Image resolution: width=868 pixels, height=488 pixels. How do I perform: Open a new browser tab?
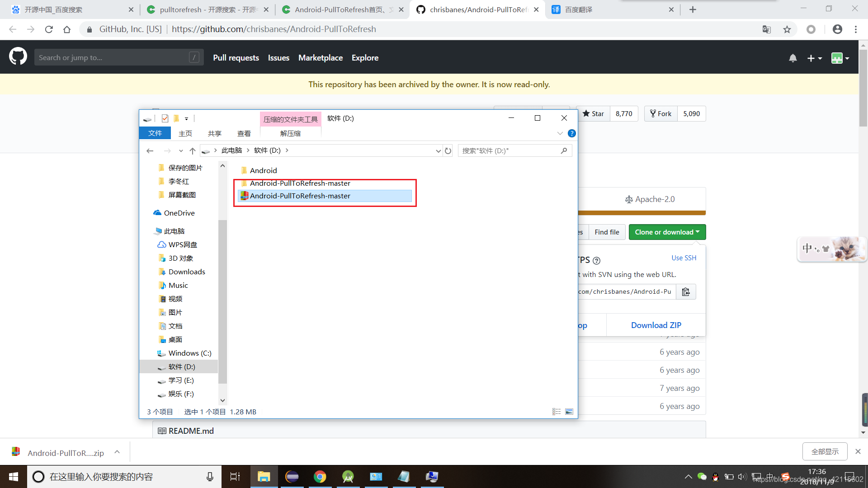coord(693,9)
